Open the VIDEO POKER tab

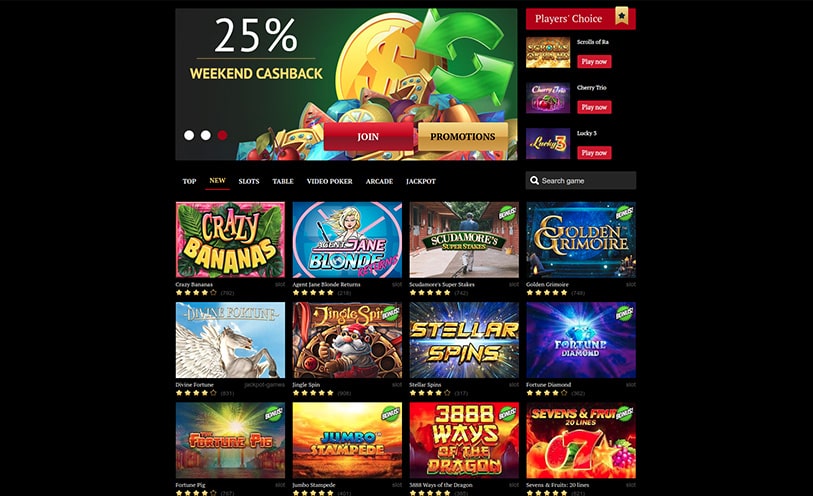[329, 181]
